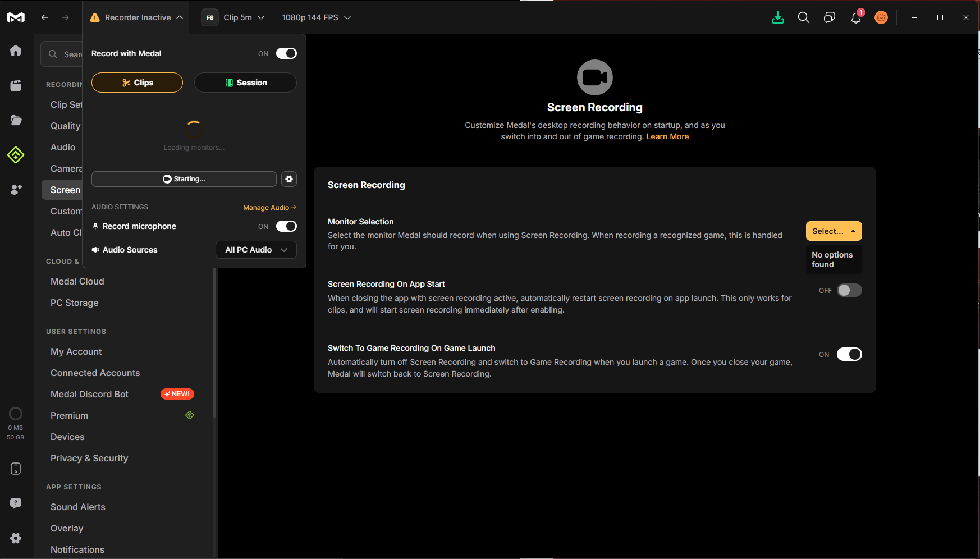
Task: Click the green Premium diamond sidebar icon
Action: click(16, 155)
